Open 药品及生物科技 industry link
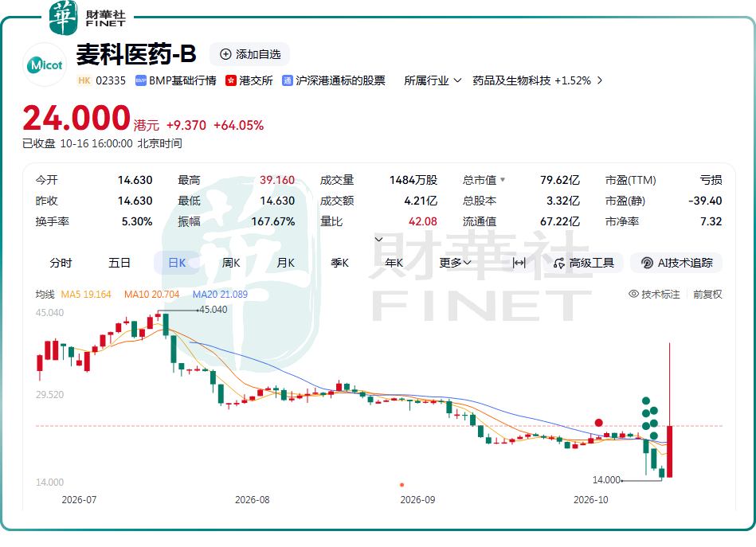 pyautogui.click(x=511, y=80)
